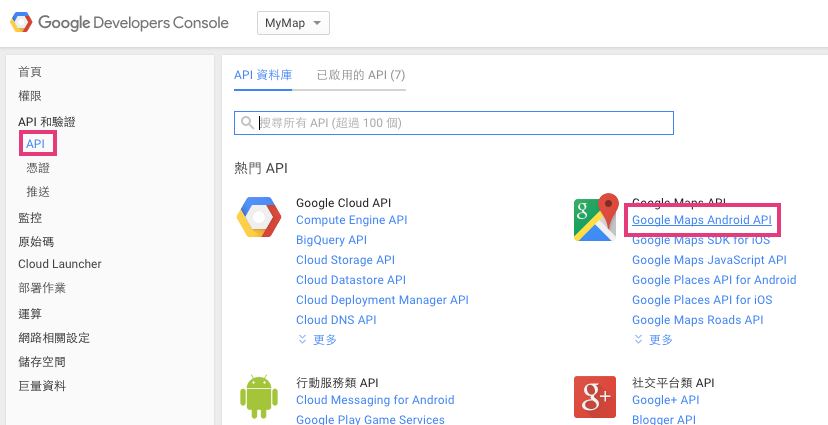Click the search magnifier icon
828x425 pixels.
click(x=247, y=123)
